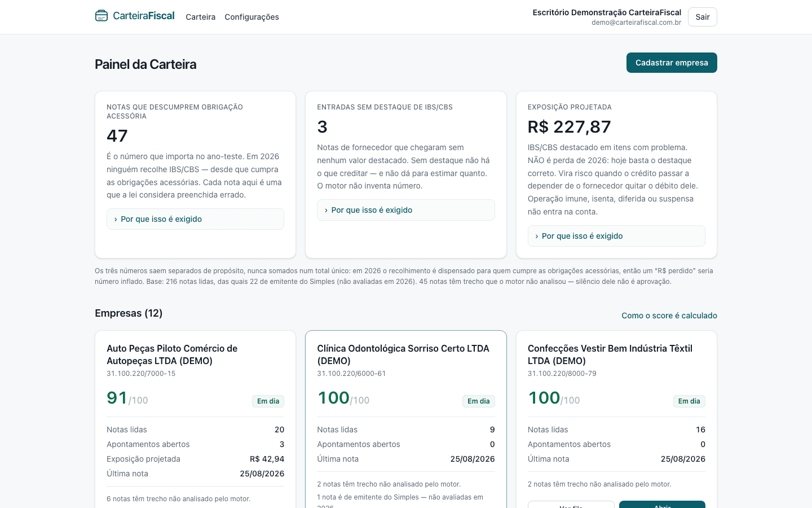The height and width of the screenshot is (508, 812).
Task: Click the 100/100 score for Clínica Odontológica
Action: [343, 398]
